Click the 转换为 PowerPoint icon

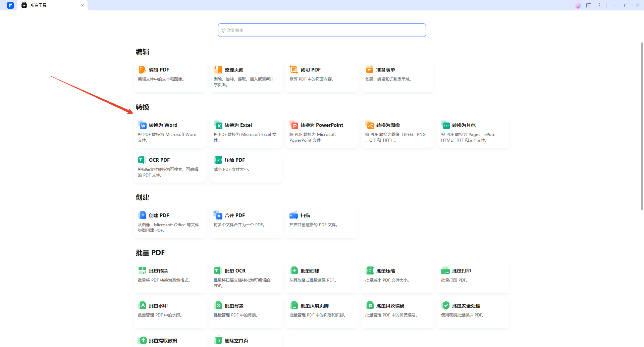point(294,125)
